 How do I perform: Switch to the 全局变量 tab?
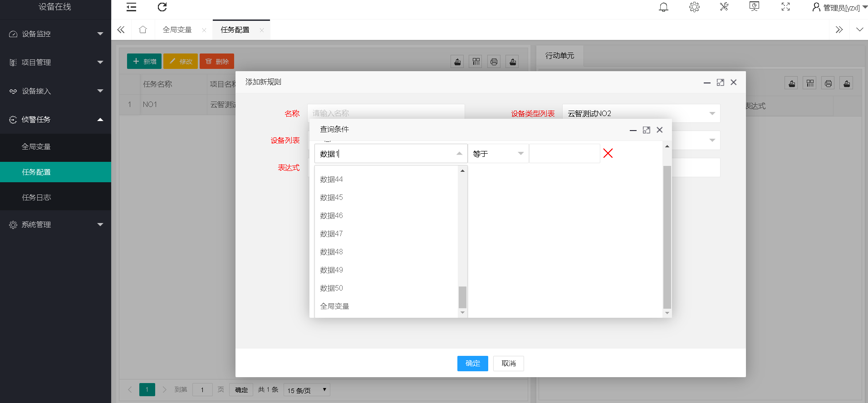pos(177,30)
